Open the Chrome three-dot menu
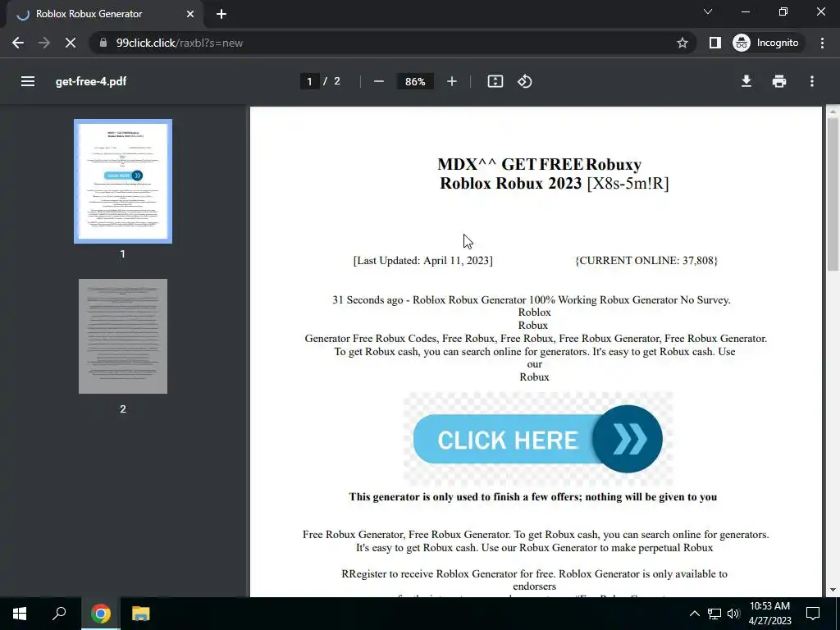840x630 pixels. point(822,43)
